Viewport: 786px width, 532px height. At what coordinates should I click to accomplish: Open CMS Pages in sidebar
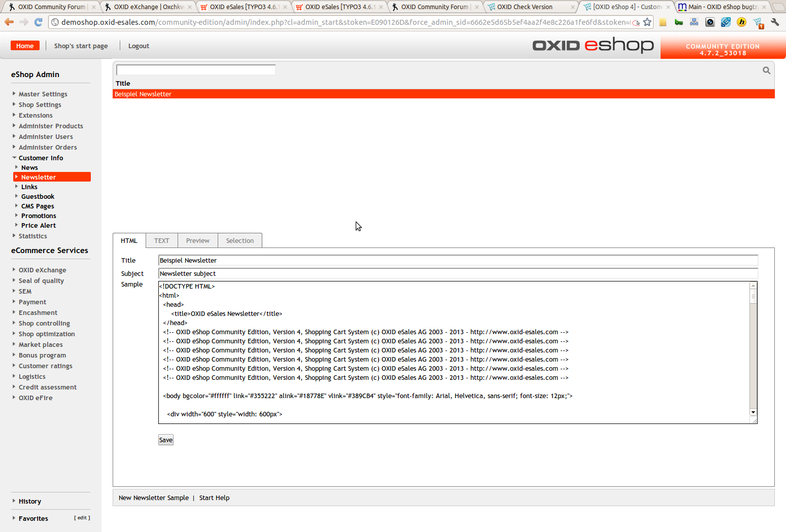pyautogui.click(x=38, y=206)
